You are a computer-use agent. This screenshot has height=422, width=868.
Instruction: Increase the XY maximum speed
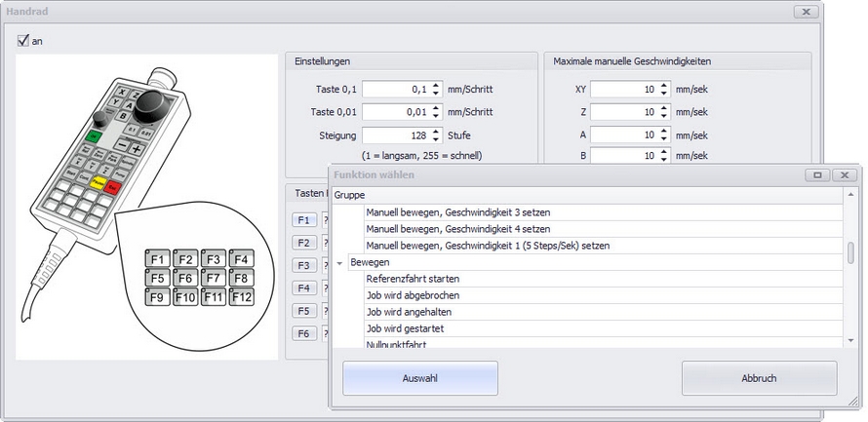[662, 85]
